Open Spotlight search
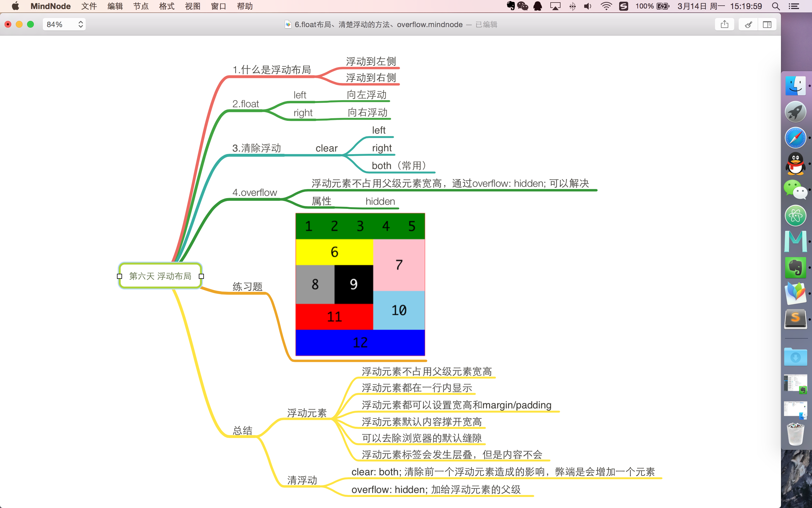 (x=776, y=6)
